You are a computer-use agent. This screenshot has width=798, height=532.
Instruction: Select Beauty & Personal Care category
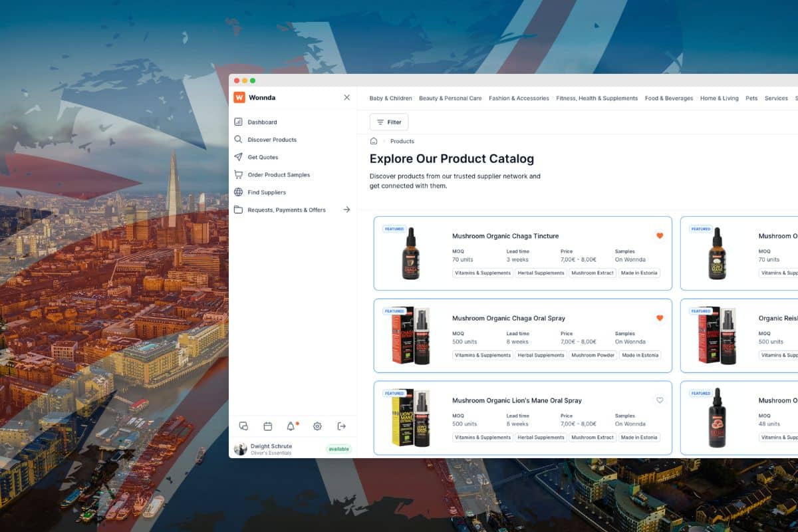tap(450, 98)
